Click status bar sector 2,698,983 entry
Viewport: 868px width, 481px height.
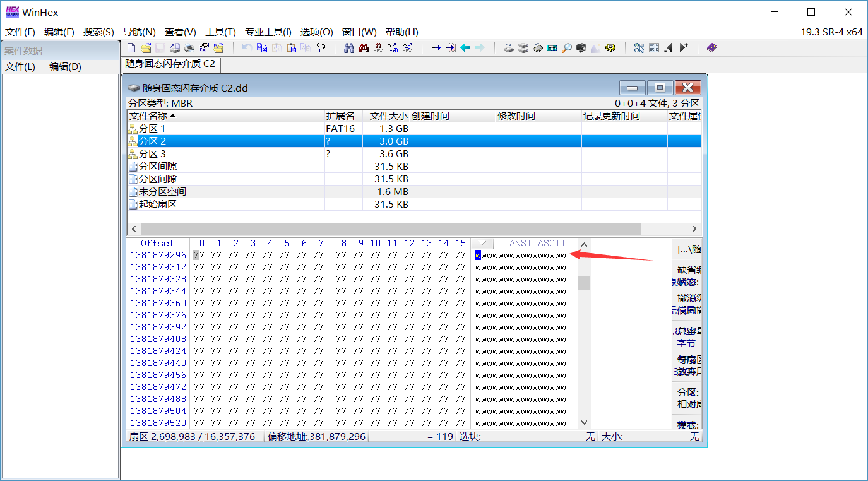click(x=192, y=436)
